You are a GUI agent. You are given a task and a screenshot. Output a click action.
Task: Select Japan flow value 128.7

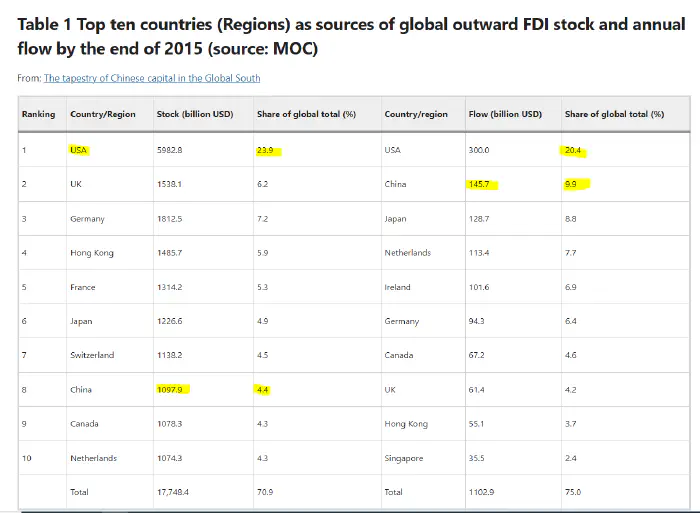click(x=481, y=219)
